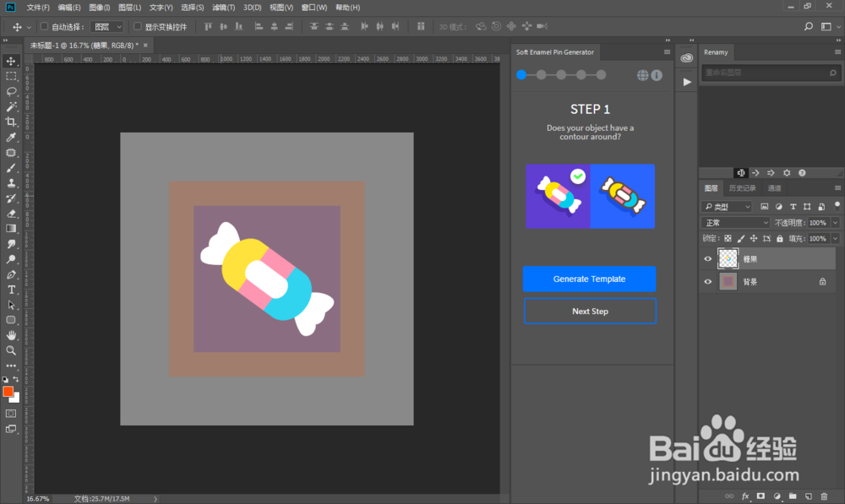
Task: Select the Lasso tool
Action: point(11,91)
